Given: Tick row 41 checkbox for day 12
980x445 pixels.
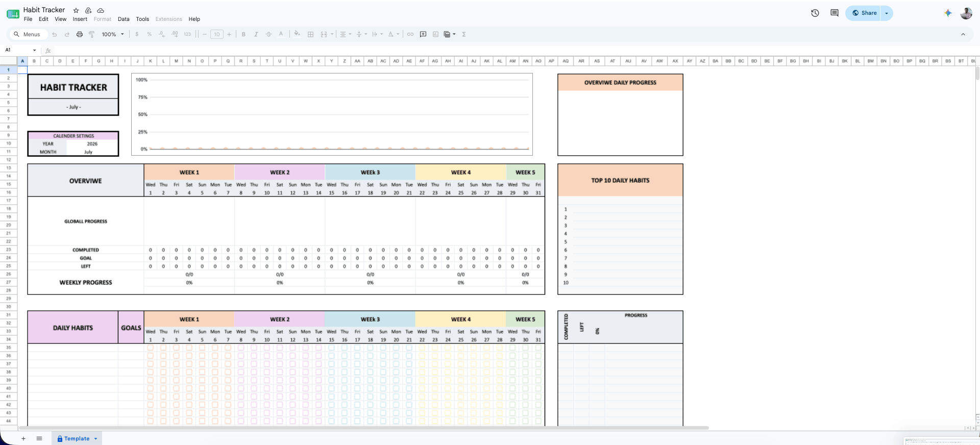Looking at the screenshot, I should 292,397.
